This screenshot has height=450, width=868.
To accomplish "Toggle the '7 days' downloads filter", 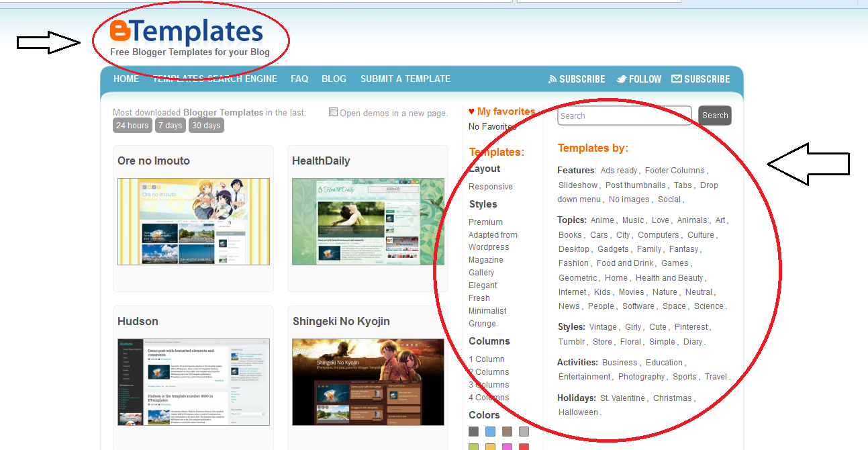I will pos(170,125).
